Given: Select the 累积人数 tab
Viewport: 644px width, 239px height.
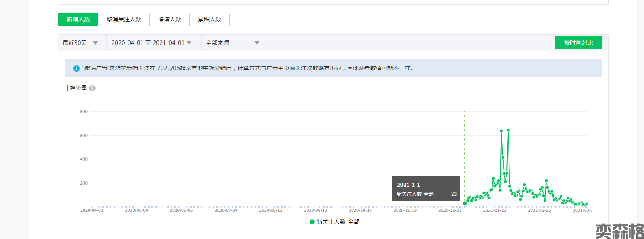Looking at the screenshot, I should click(210, 19).
